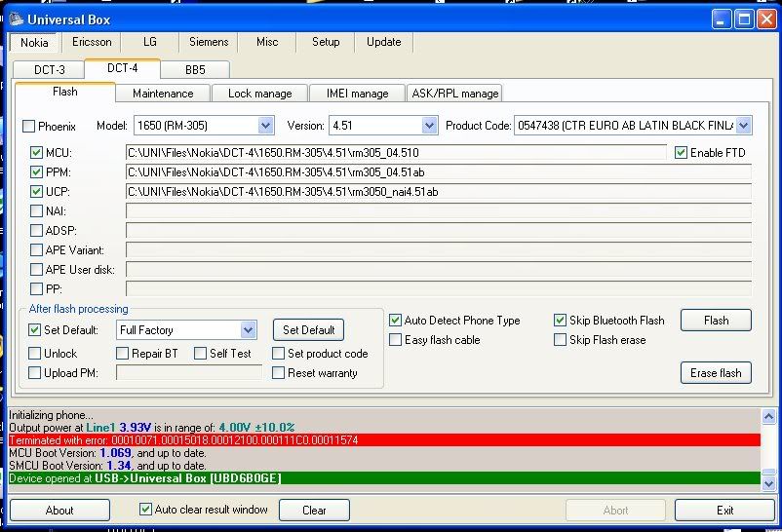Viewport: 782px width, 532px height.
Task: Open the Ericsson tab
Action: tap(92, 42)
